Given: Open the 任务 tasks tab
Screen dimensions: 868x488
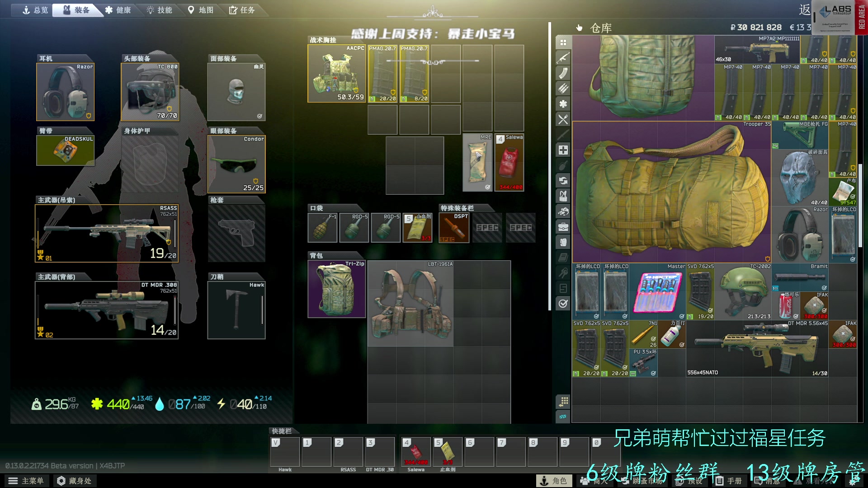Looking at the screenshot, I should [242, 10].
